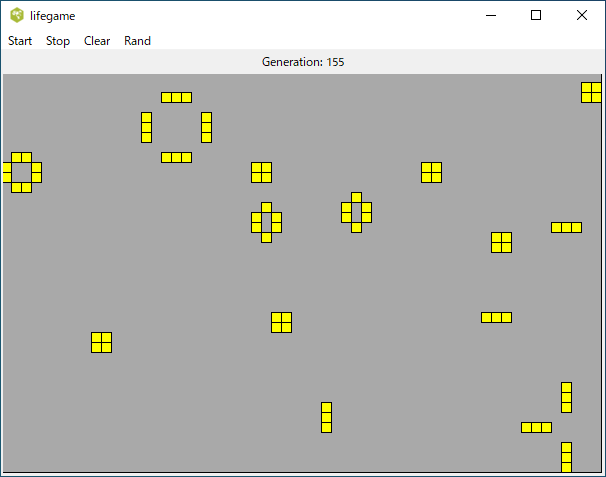Click the lifegame app icon in title bar
The image size is (606, 477).
[x=17, y=15]
